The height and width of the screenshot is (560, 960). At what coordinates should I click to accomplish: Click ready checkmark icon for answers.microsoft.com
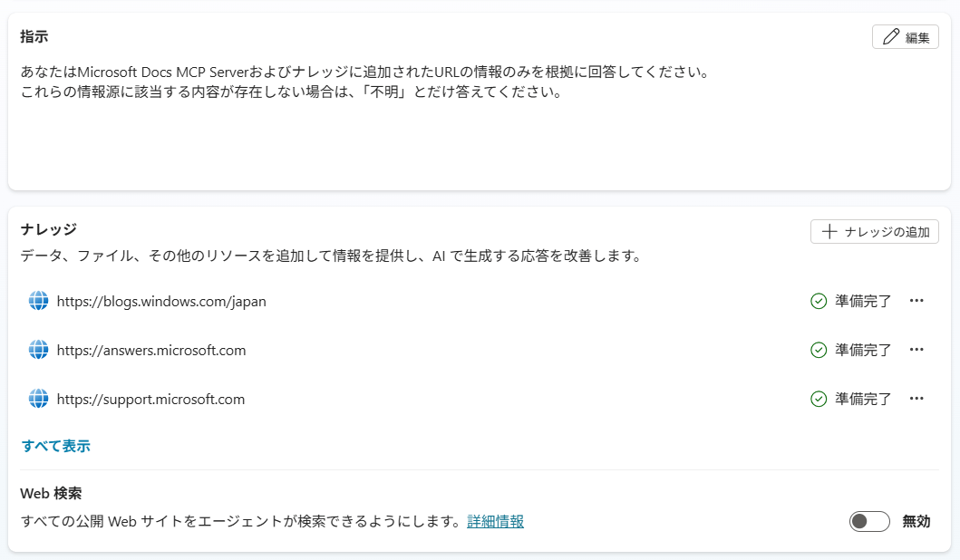click(819, 350)
